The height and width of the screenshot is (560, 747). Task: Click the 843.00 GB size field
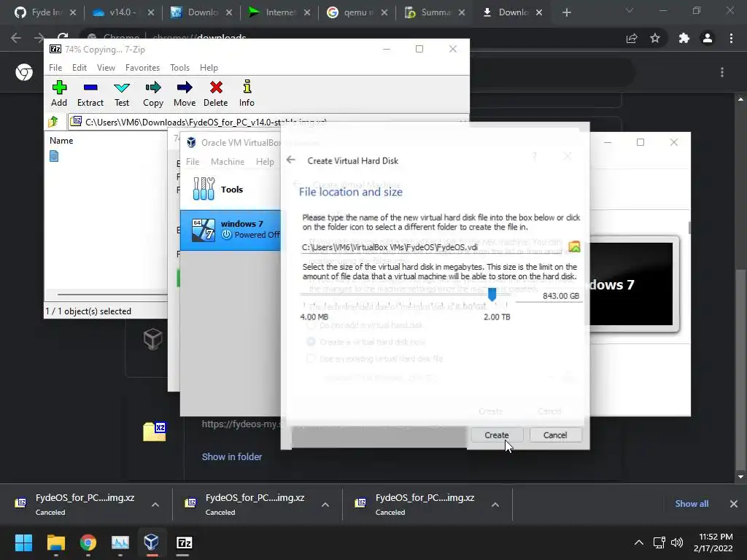coord(549,296)
